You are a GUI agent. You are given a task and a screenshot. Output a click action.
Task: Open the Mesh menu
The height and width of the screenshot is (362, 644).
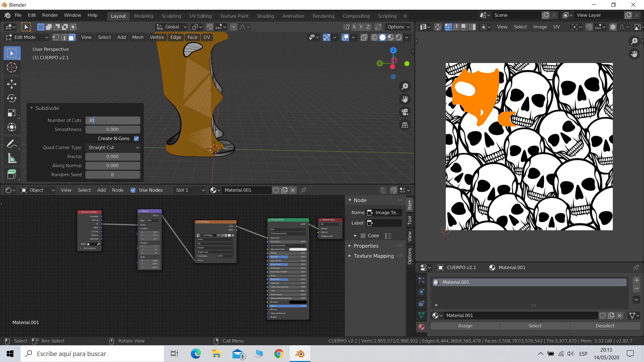pyautogui.click(x=138, y=37)
